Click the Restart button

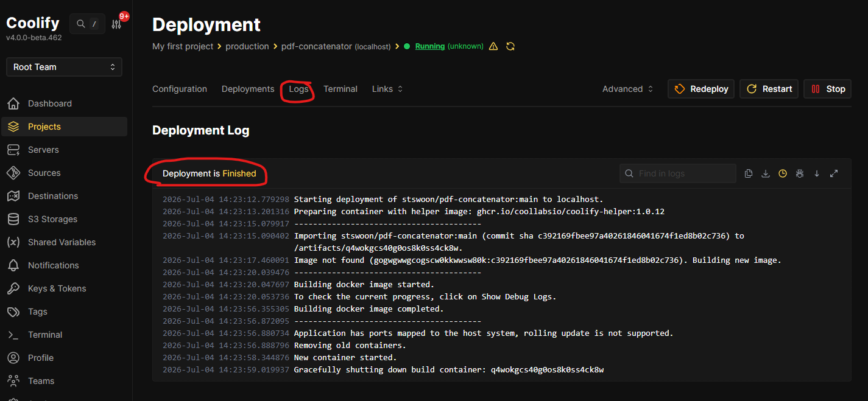pos(769,89)
